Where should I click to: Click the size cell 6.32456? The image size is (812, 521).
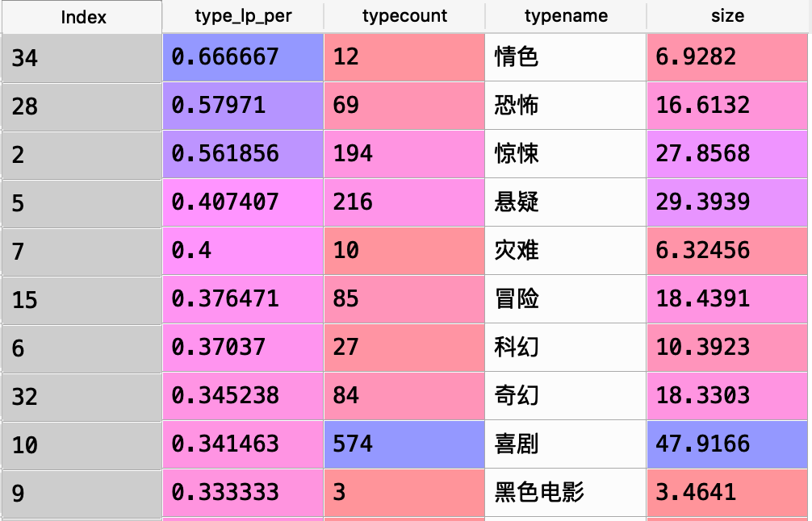coord(727,251)
